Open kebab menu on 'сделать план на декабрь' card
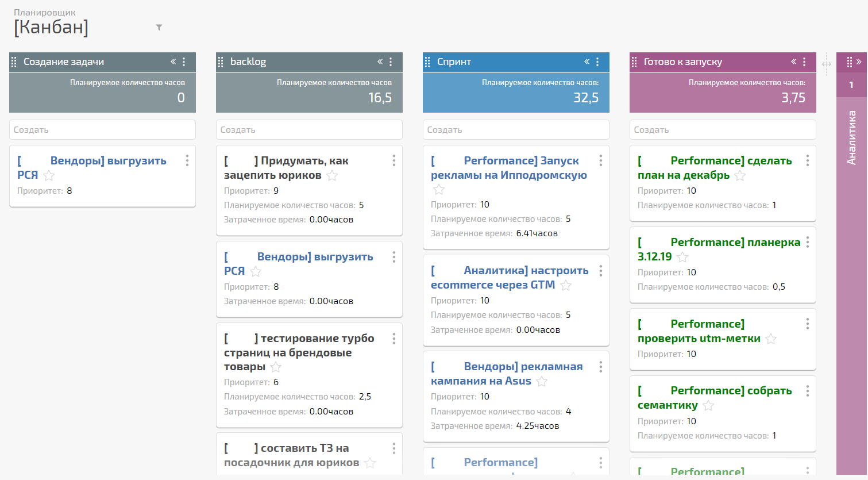This screenshot has width=868, height=480. coord(807,161)
